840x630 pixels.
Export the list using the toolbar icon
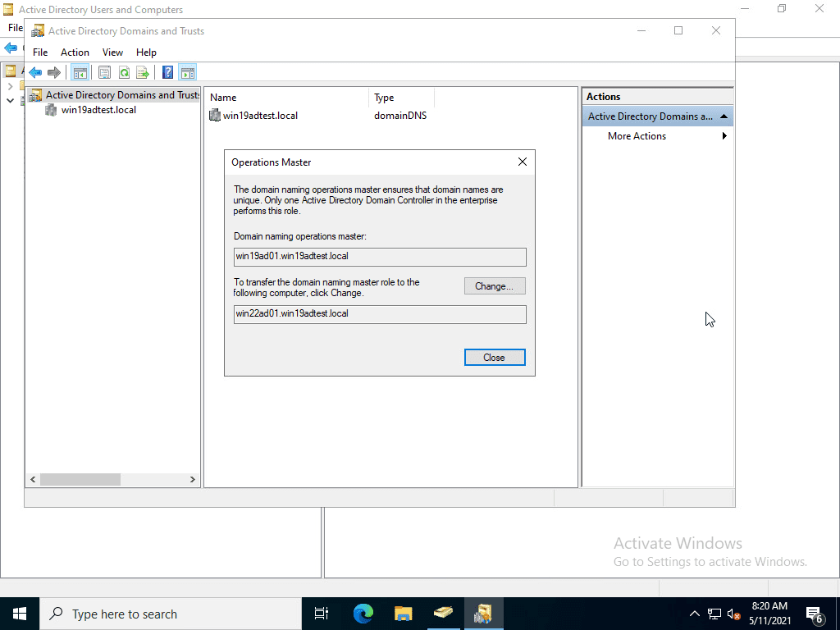pos(143,72)
